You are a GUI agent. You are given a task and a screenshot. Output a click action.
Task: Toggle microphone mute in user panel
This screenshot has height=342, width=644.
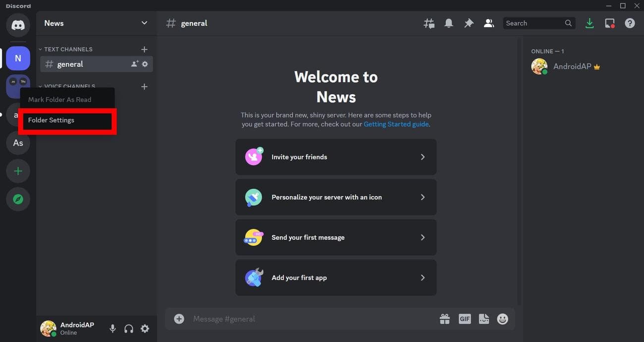(x=113, y=329)
